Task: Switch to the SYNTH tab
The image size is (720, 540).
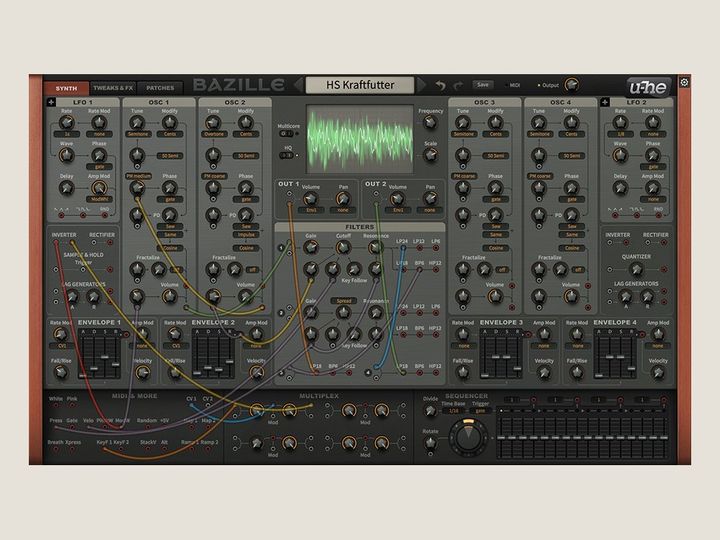Action: pos(67,88)
